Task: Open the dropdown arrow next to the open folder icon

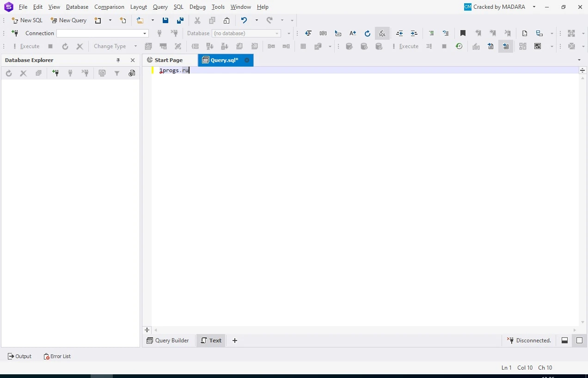Action: pos(153,20)
